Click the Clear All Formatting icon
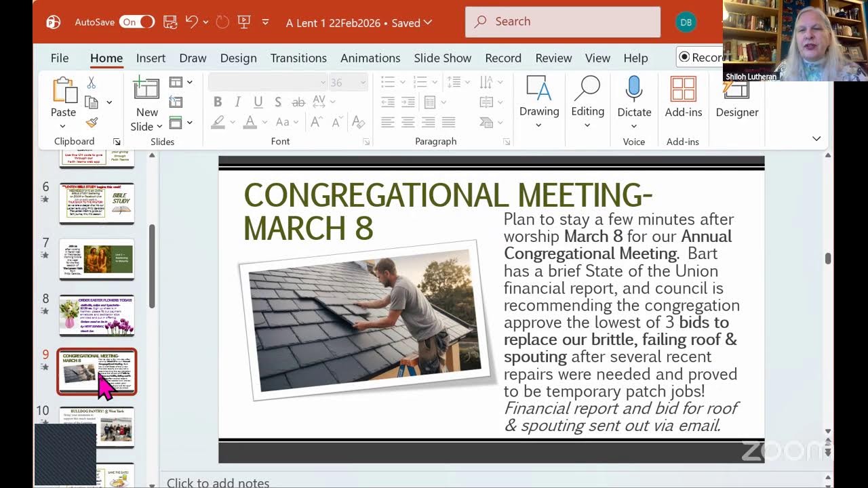This screenshot has width=868, height=488. point(358,122)
